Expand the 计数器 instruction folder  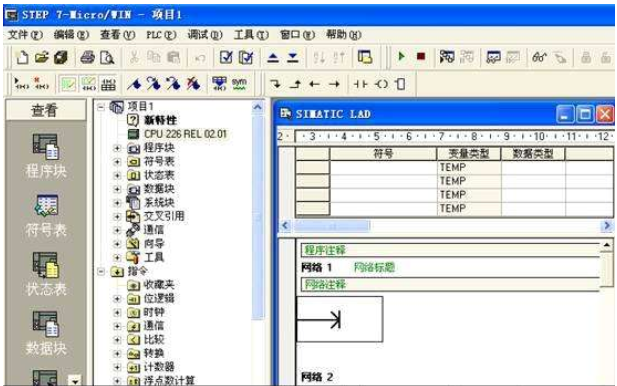tap(117, 368)
